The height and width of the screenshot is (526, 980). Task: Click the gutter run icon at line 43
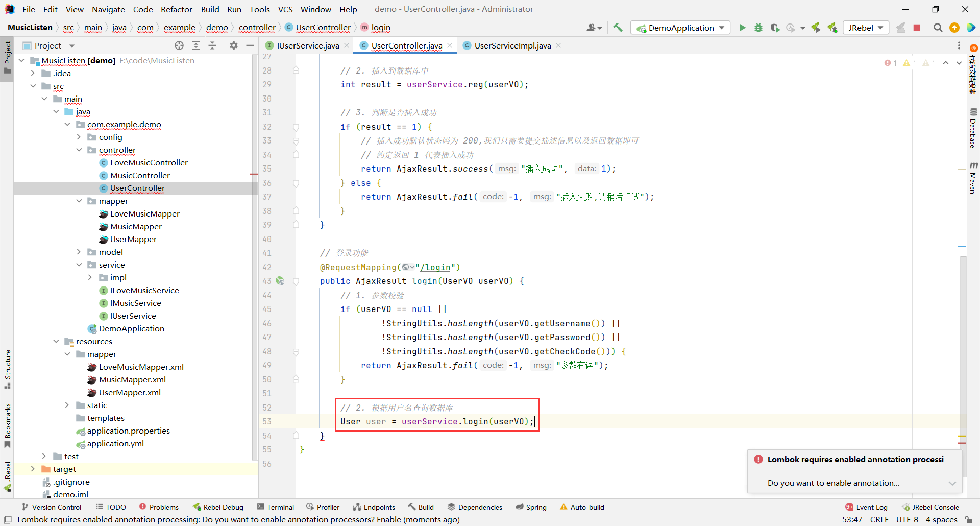[280, 281]
